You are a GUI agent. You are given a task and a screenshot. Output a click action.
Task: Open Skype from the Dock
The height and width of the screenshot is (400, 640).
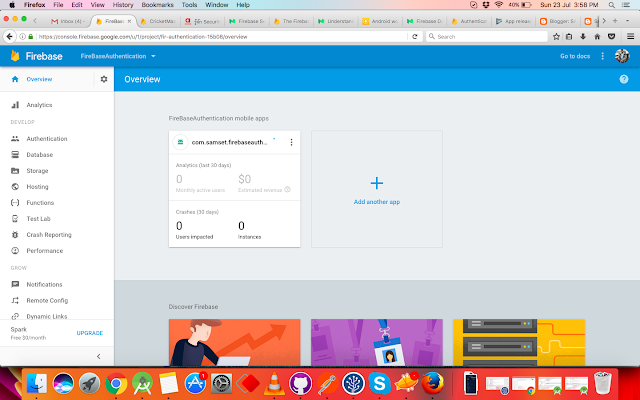380,384
